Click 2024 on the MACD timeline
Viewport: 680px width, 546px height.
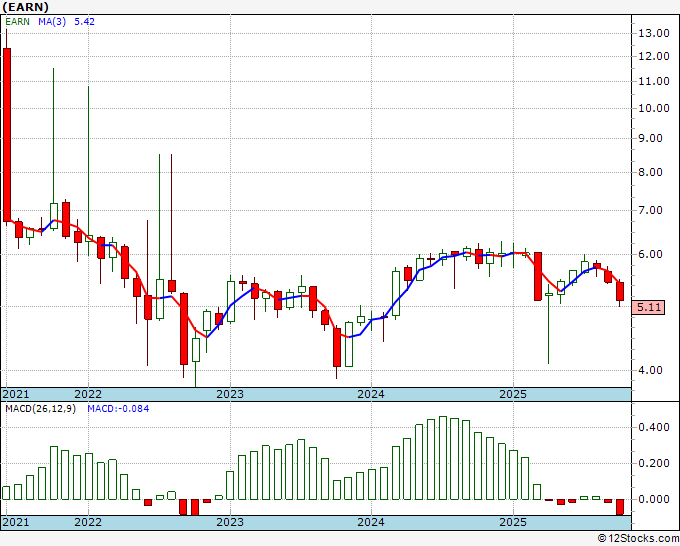371,522
